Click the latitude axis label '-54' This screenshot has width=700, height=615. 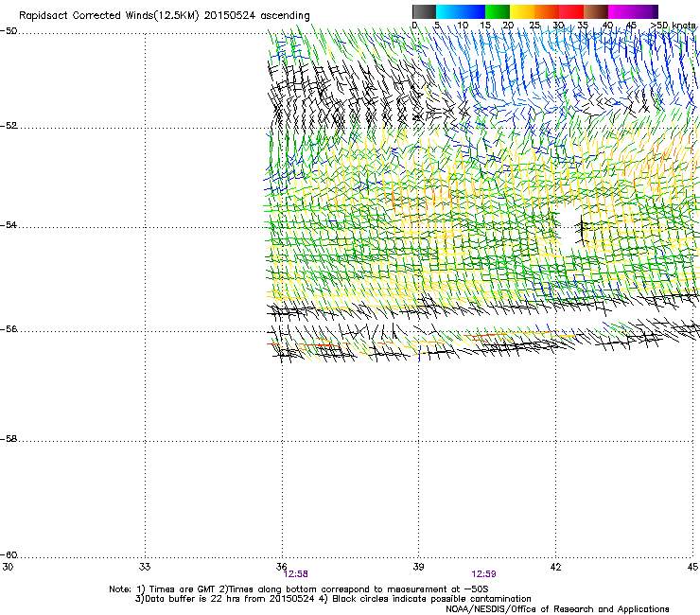(9, 225)
